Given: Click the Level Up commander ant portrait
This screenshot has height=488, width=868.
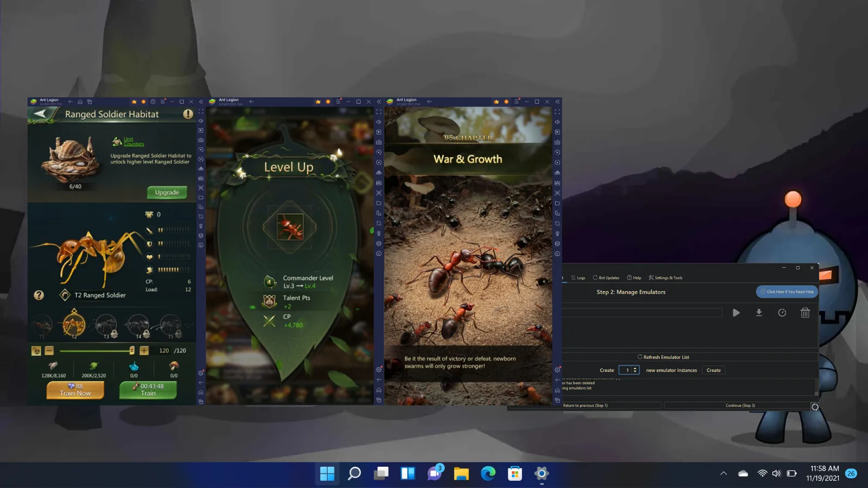Looking at the screenshot, I should [x=290, y=227].
